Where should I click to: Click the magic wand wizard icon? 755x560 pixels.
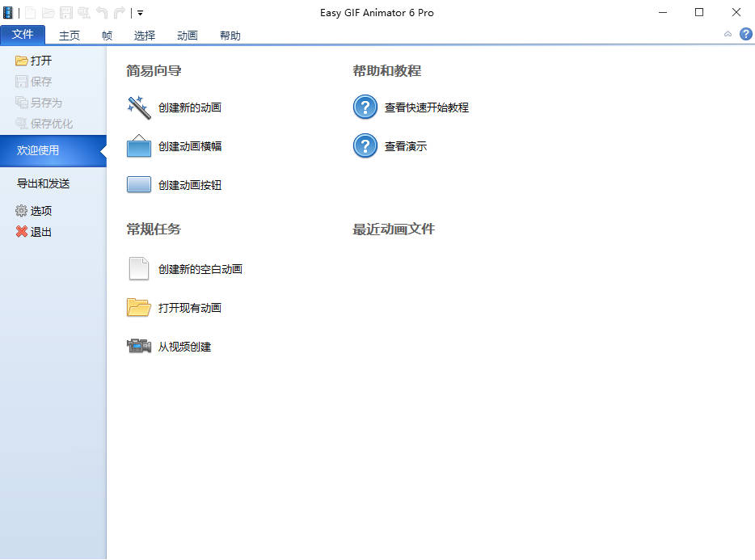pos(139,107)
